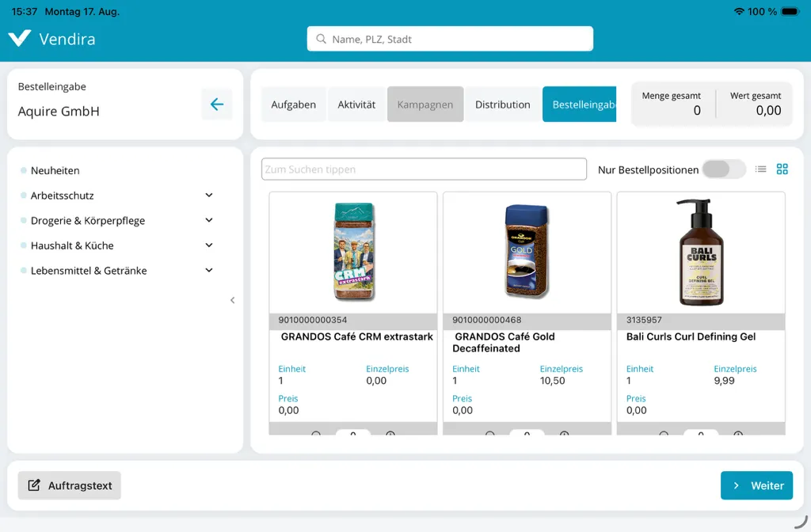Select Lebensmittel & Getränke category label

click(x=89, y=271)
